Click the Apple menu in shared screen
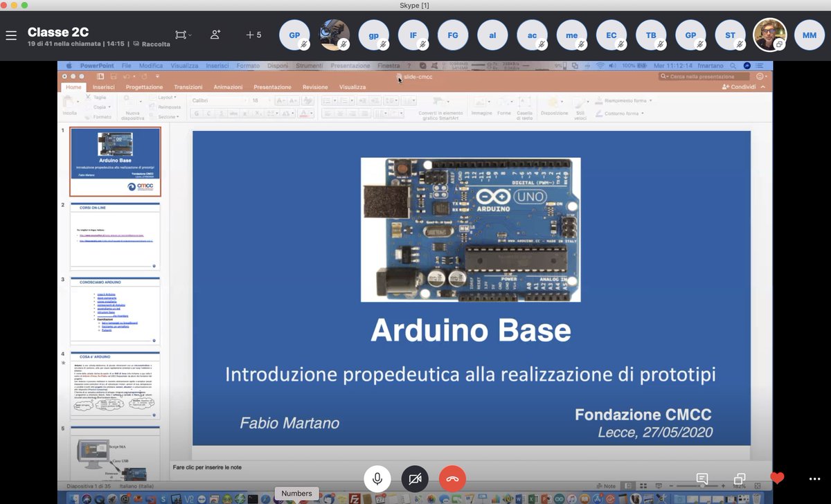This screenshot has height=504, width=831. click(69, 66)
